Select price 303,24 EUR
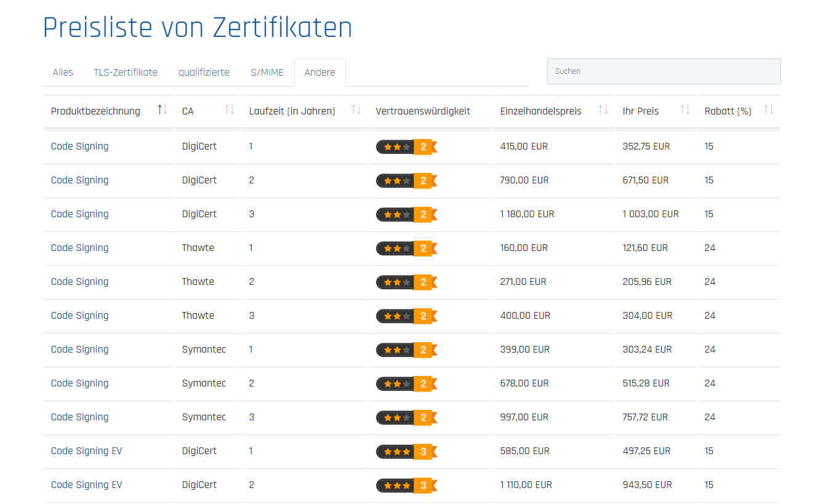Viewport: 823px width, 504px height. click(647, 350)
